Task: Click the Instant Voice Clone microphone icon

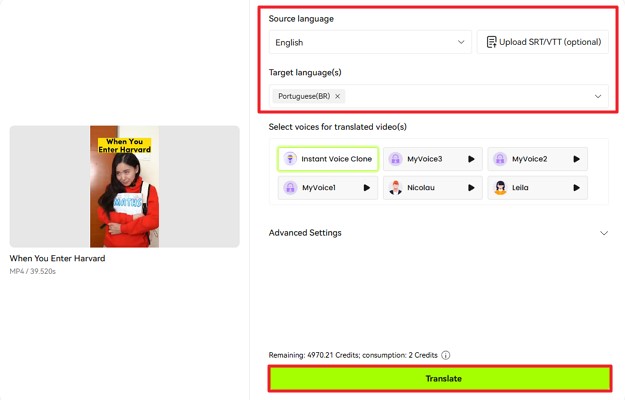Action: tap(290, 159)
